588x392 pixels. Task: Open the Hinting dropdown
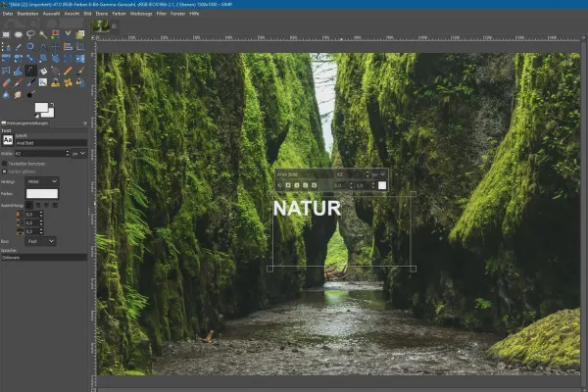coord(40,182)
